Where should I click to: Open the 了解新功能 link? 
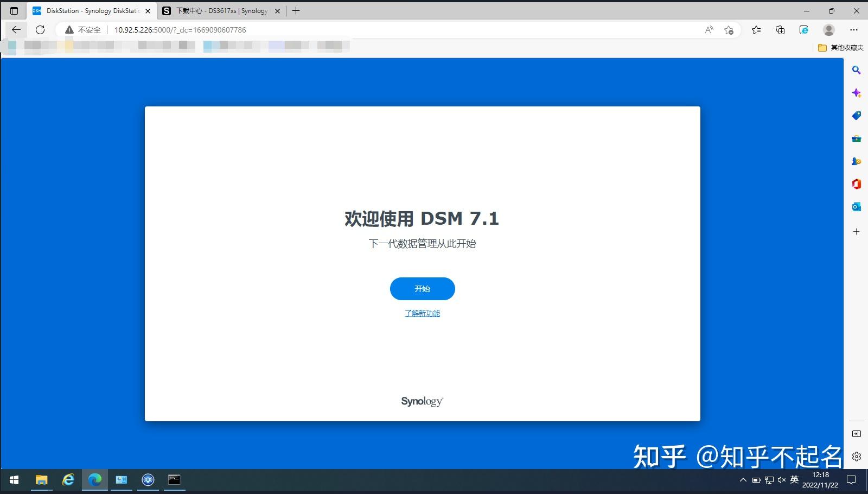(422, 313)
